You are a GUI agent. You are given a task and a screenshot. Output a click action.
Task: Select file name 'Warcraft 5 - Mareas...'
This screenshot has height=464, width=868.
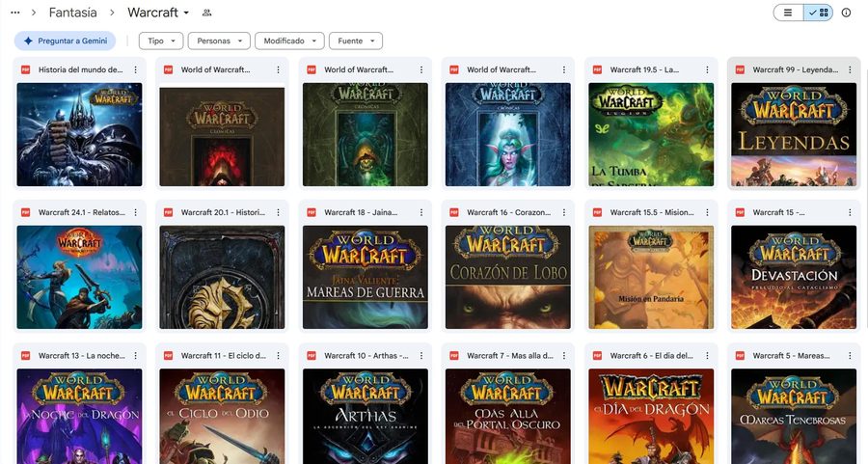click(x=791, y=355)
